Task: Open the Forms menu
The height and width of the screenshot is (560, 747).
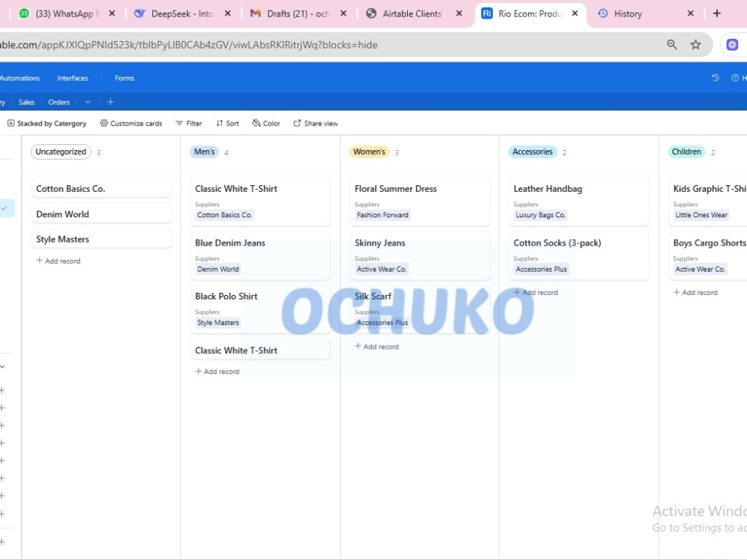Action: (124, 78)
